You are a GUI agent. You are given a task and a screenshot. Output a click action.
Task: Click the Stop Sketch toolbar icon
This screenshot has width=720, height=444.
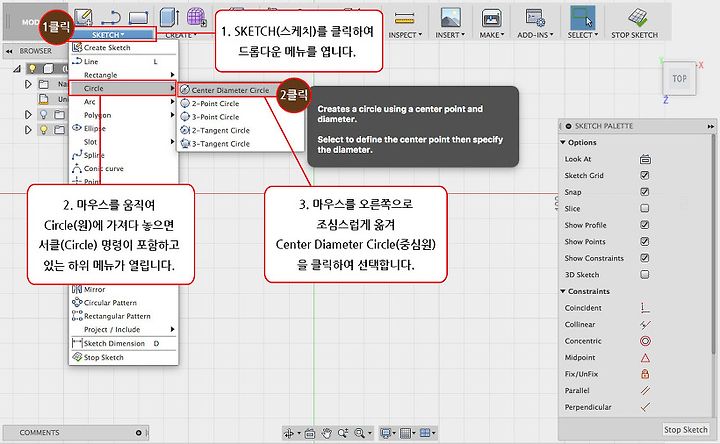pos(637,17)
